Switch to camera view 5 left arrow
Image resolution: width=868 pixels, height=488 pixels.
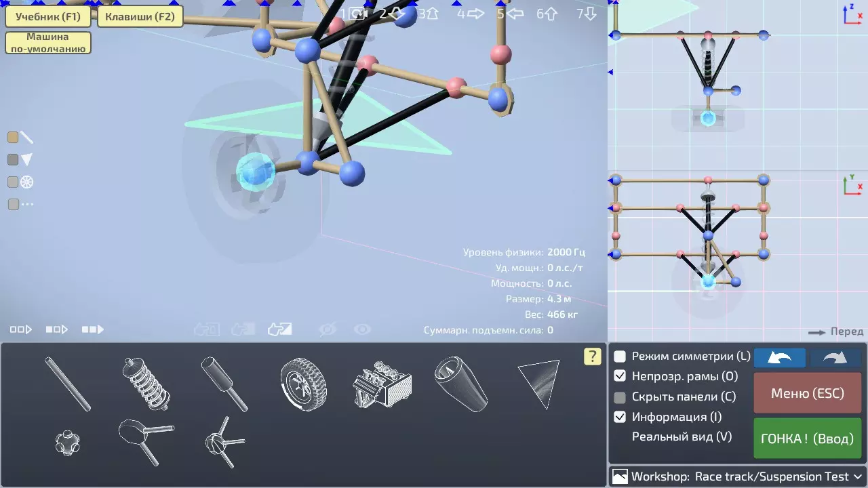point(511,13)
